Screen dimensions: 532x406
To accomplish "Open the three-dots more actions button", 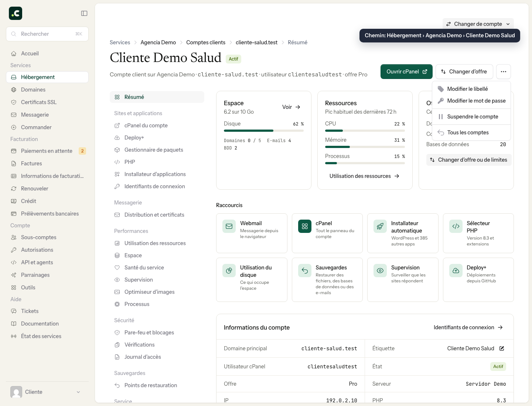I will pyautogui.click(x=504, y=72).
